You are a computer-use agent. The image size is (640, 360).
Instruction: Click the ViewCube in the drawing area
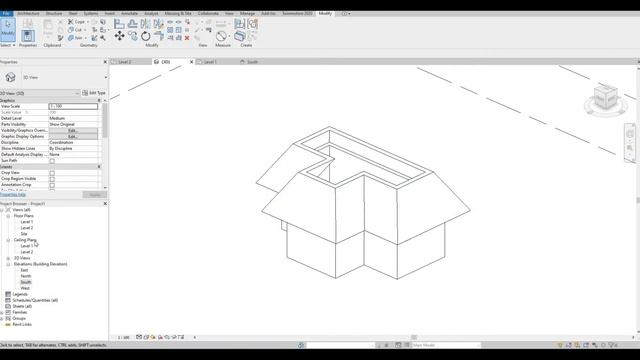coord(606,97)
